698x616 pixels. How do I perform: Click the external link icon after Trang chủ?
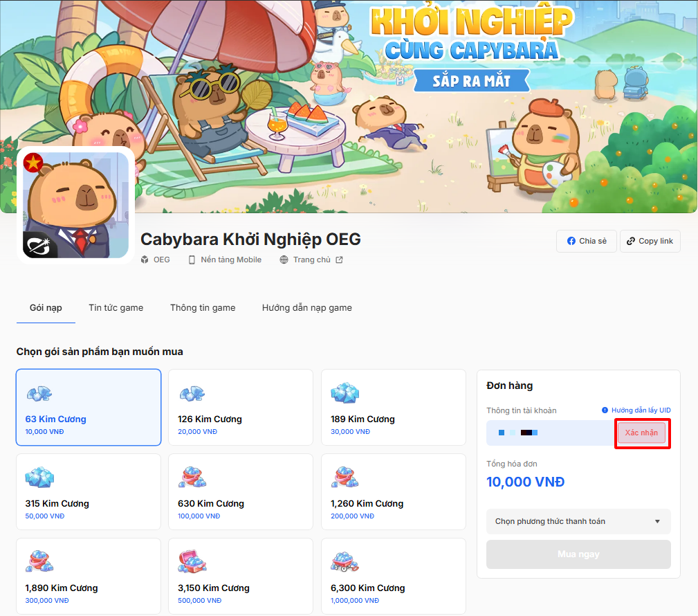pos(339,260)
